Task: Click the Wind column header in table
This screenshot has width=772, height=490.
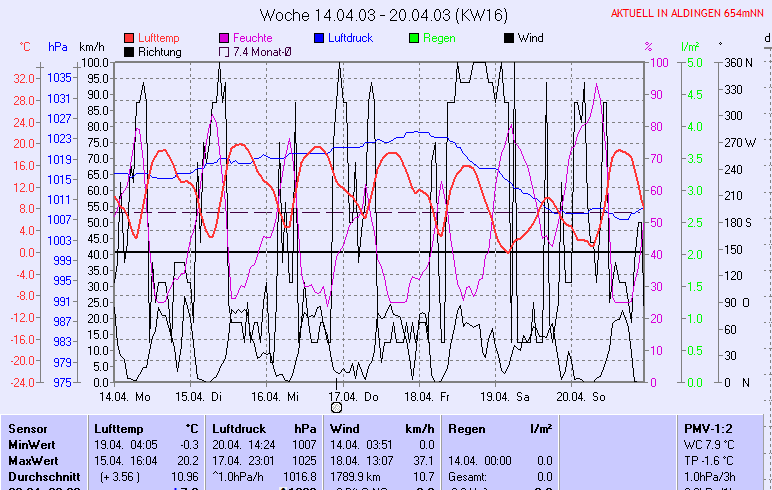Action: click(x=344, y=427)
